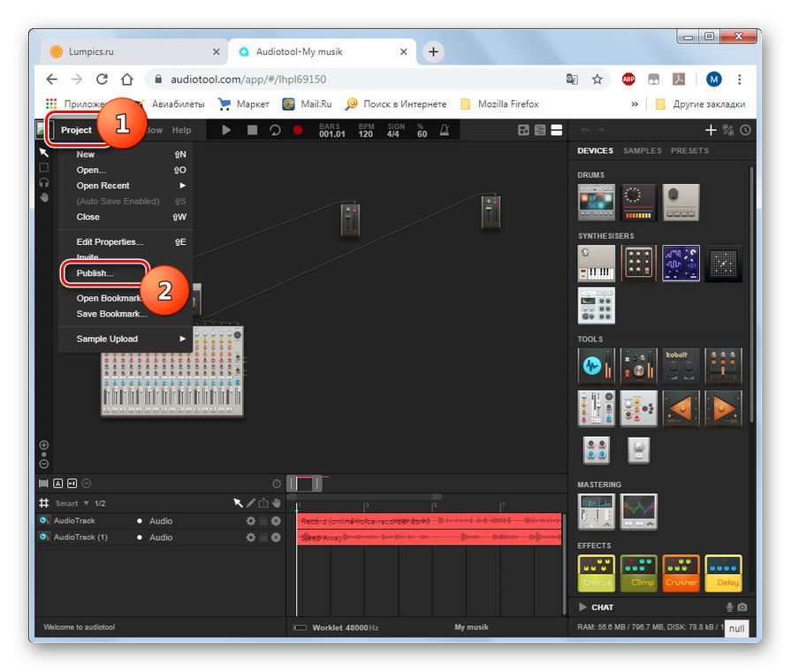Open settings gear for AudioTrack
The image size is (791, 672).
[250, 521]
